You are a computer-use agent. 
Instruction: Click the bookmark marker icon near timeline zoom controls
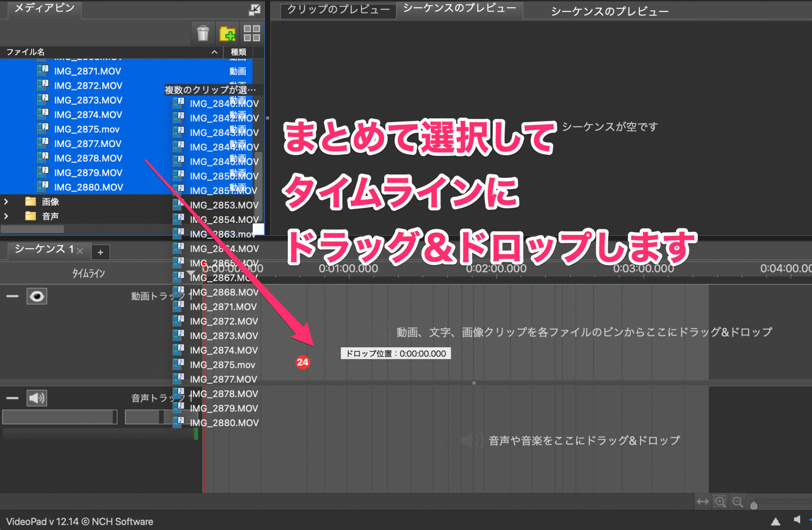754,504
